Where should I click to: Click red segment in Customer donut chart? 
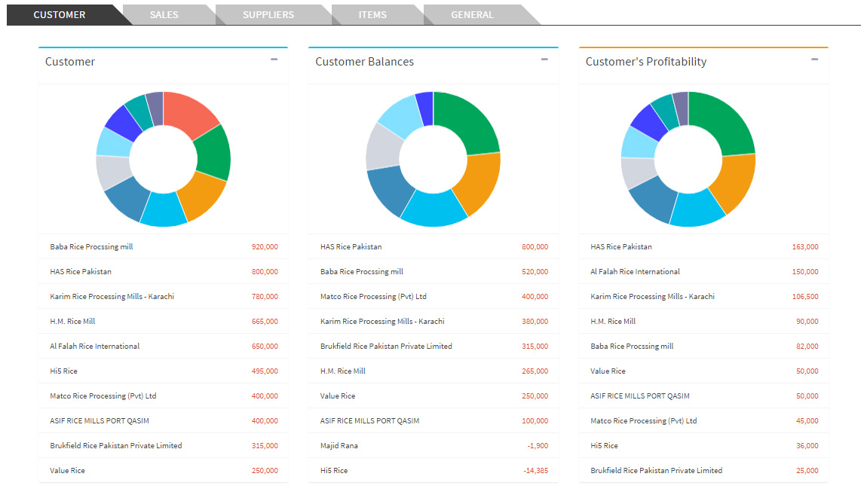pos(191,112)
